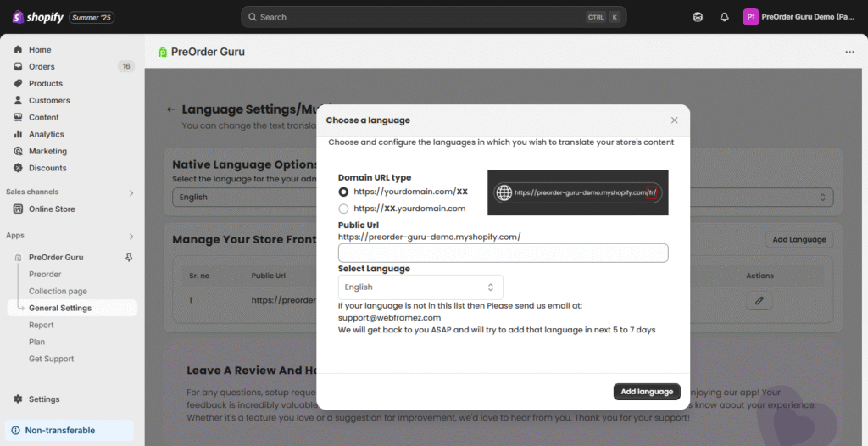
Task: Click the sidekick icon beside the bell
Action: [x=698, y=17]
